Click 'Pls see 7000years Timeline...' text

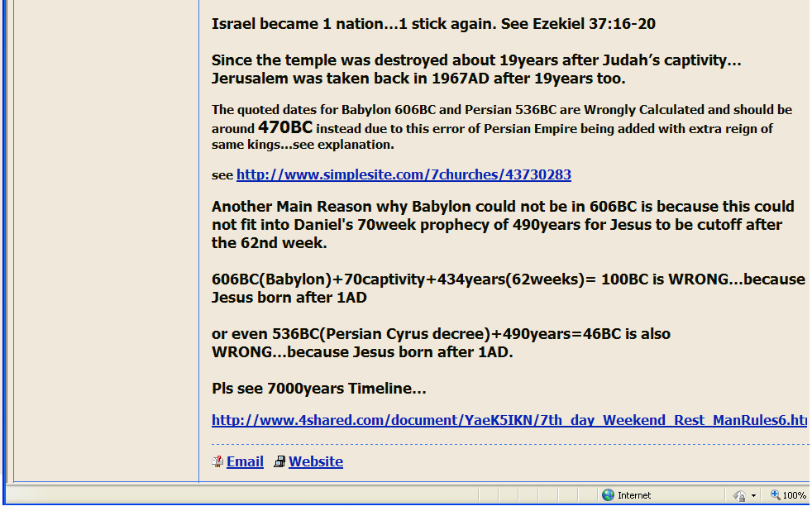click(319, 389)
